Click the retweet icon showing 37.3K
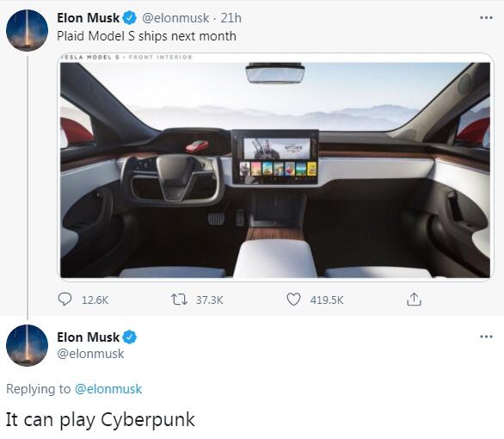This screenshot has height=439, width=504. click(x=179, y=300)
